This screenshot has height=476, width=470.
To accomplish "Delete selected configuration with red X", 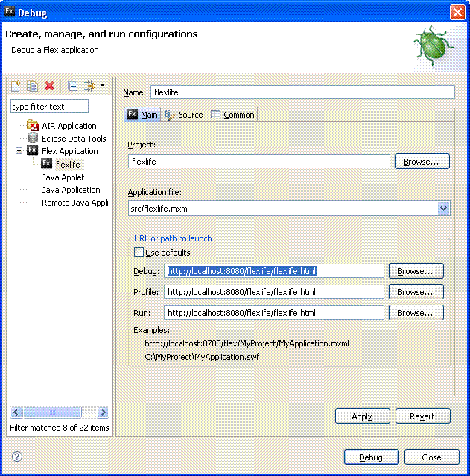I will click(x=49, y=86).
